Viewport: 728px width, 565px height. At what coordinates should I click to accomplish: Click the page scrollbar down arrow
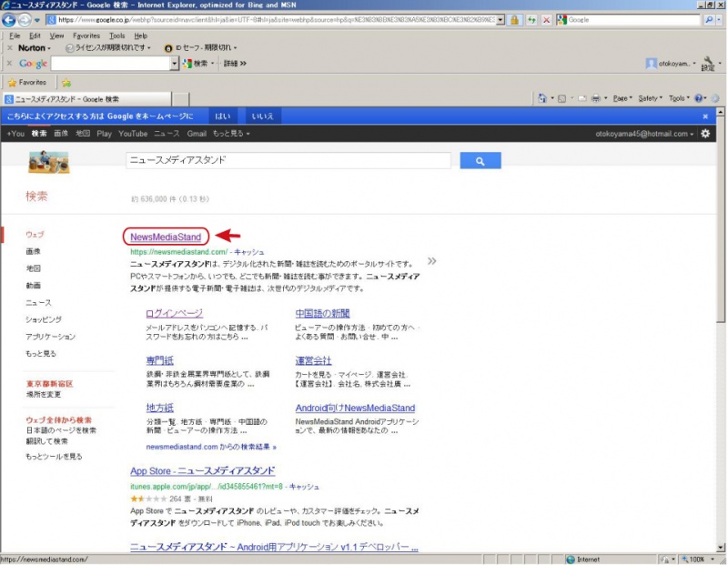(721, 548)
